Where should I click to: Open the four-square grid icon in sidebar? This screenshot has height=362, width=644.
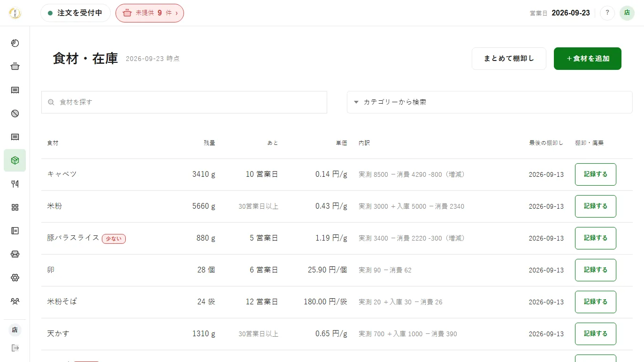(15, 207)
